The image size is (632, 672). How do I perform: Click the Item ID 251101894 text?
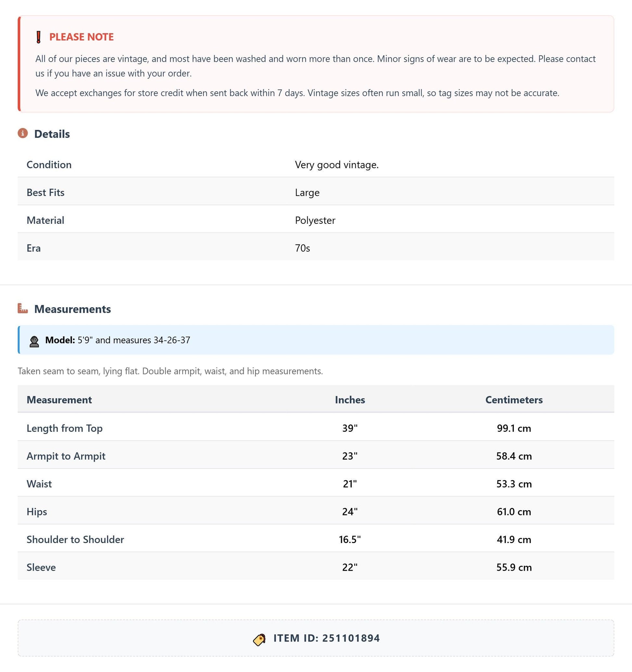[326, 638]
